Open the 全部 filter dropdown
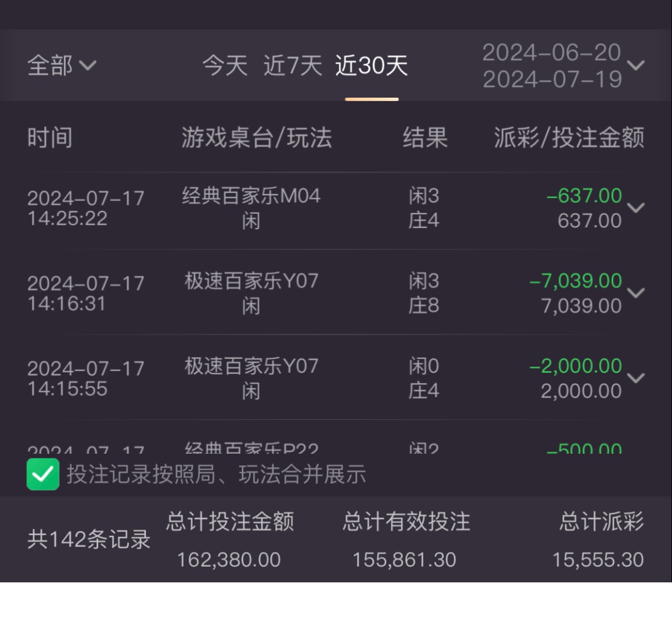The height and width of the screenshot is (622, 672). click(x=61, y=65)
